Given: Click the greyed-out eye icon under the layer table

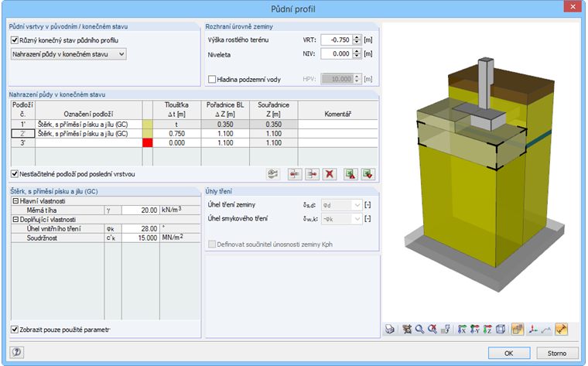Looking at the screenshot, I should [x=273, y=174].
